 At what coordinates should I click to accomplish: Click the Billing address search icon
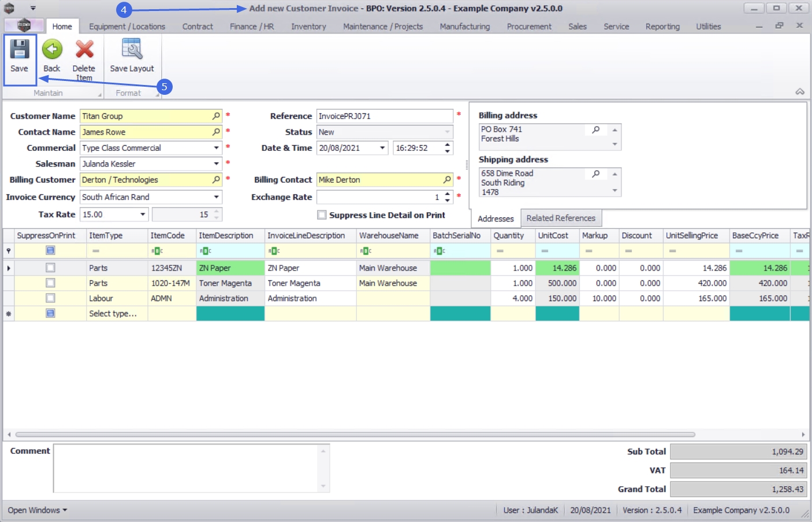click(596, 130)
